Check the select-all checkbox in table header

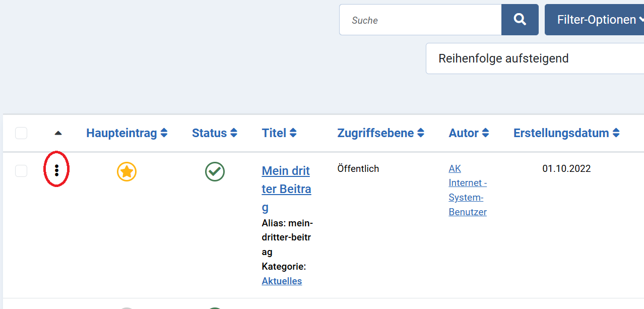point(21,133)
